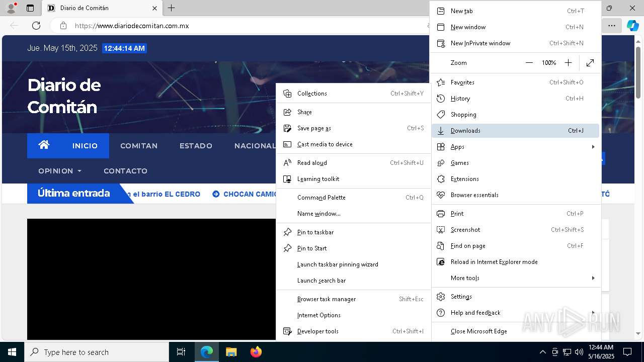Open the CONTACTO navigation link
Image resolution: width=644 pixels, height=362 pixels.
(125, 171)
